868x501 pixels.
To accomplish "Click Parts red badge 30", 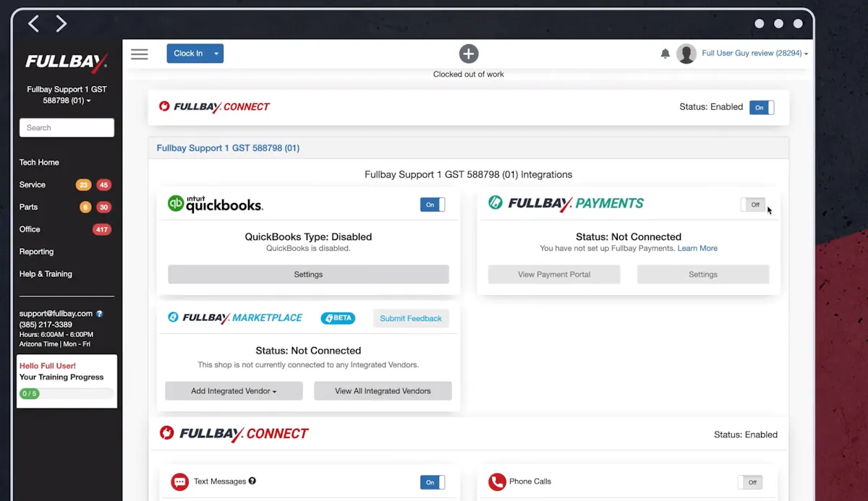I will (103, 207).
